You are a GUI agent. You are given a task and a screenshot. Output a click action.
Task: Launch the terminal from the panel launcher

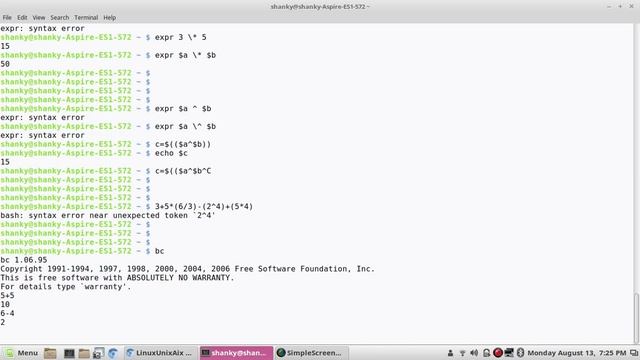coord(69,353)
